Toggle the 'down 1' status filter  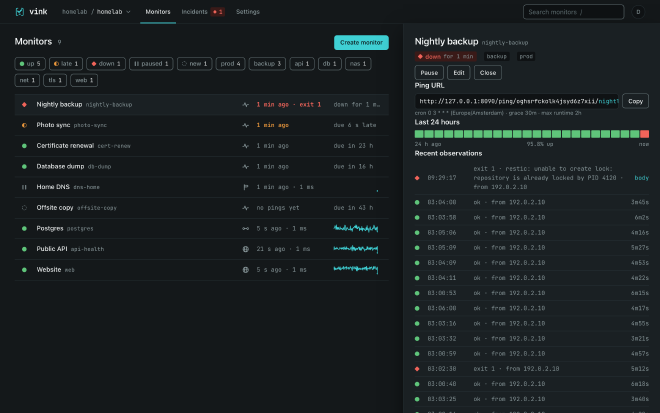[x=106, y=64]
